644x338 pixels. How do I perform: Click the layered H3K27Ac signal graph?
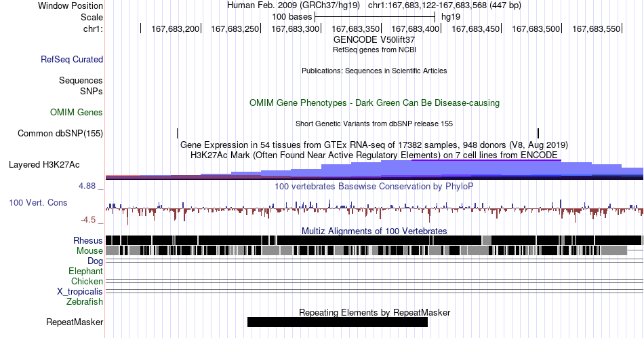pyautogui.click(x=374, y=170)
